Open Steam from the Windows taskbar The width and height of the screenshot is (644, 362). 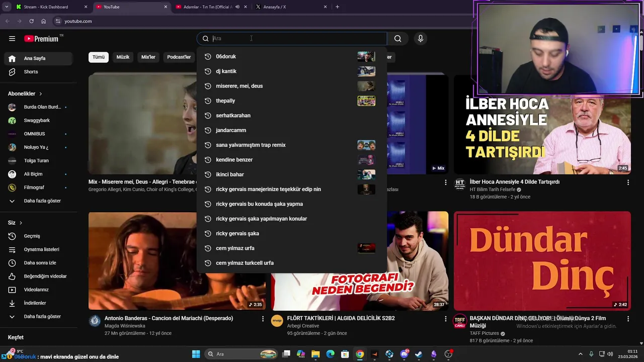pyautogui.click(x=419, y=354)
